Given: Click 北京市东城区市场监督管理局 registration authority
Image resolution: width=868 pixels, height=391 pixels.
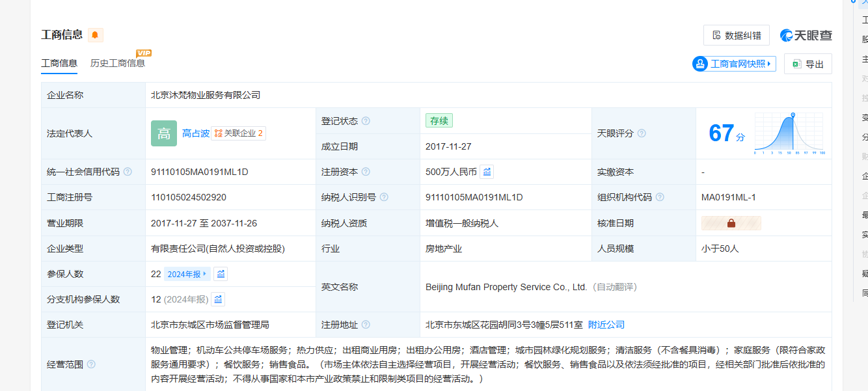Looking at the screenshot, I should coord(210,325).
